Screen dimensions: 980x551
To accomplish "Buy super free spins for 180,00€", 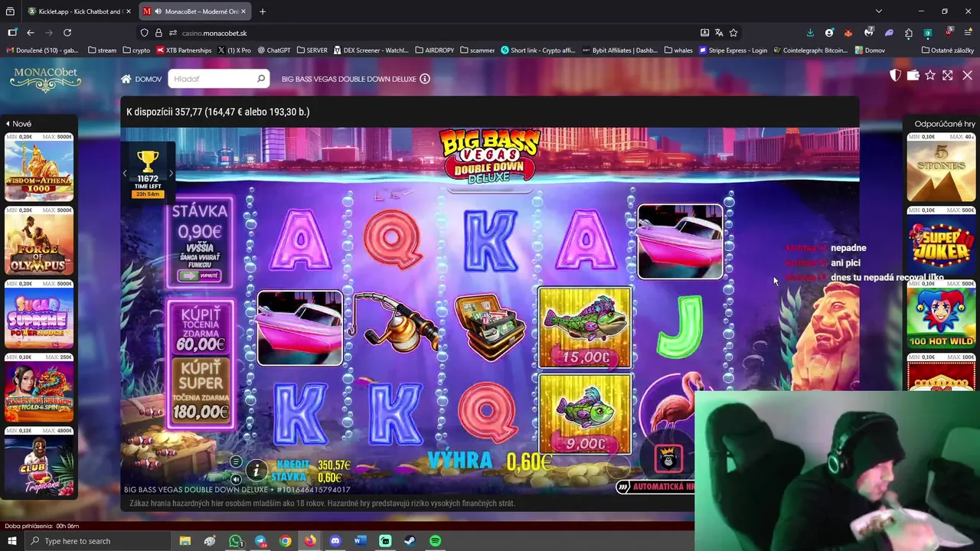I will pyautogui.click(x=201, y=390).
